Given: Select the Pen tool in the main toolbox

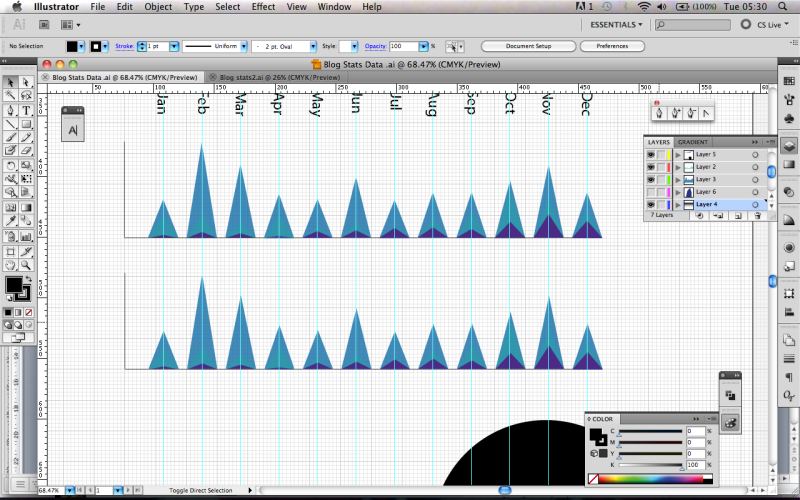Looking at the screenshot, I should click(x=10, y=110).
